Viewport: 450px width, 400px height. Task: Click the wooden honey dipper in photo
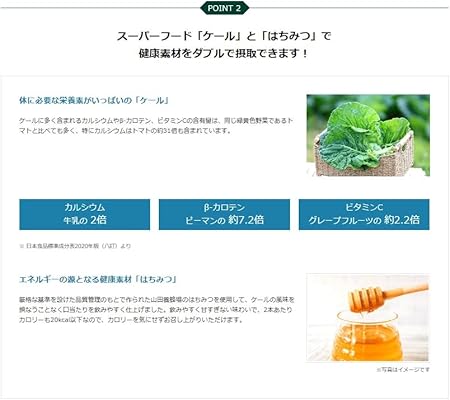[x=388, y=294]
